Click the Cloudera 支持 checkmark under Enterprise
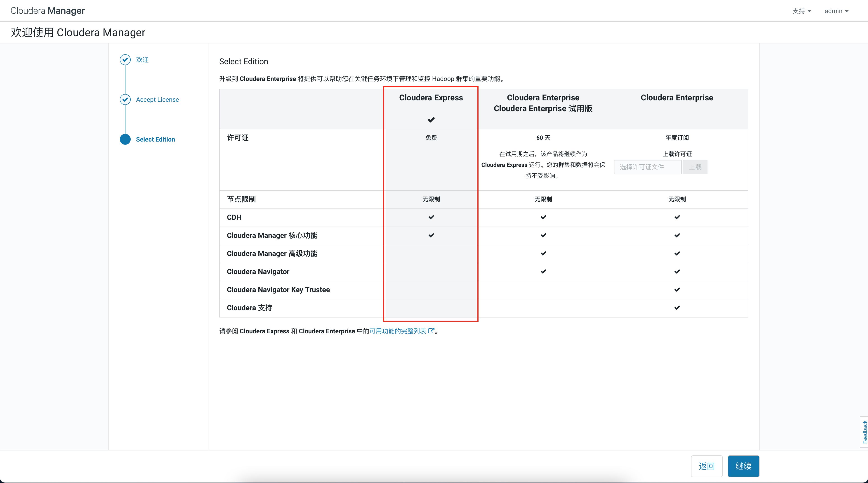868x483 pixels. click(677, 308)
